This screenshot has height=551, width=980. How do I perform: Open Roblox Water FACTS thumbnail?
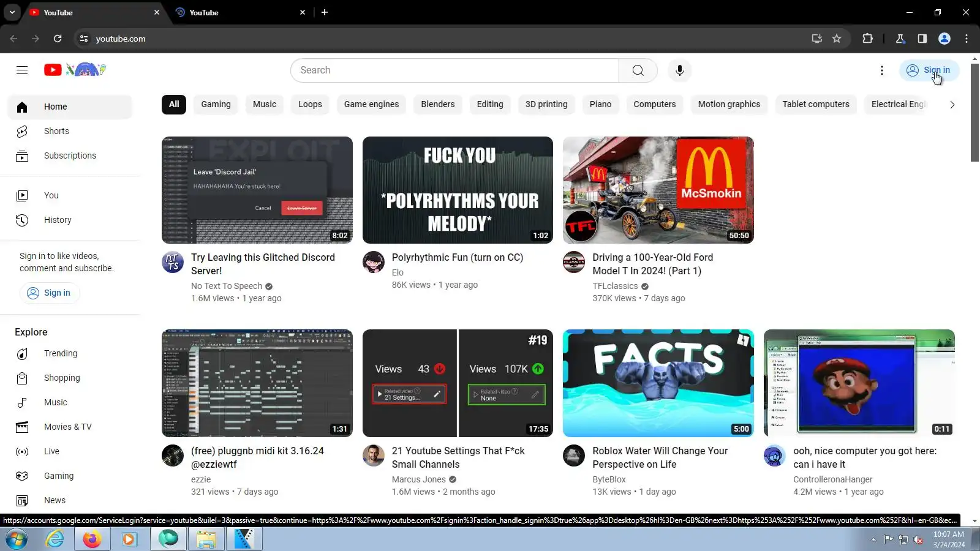click(x=658, y=383)
